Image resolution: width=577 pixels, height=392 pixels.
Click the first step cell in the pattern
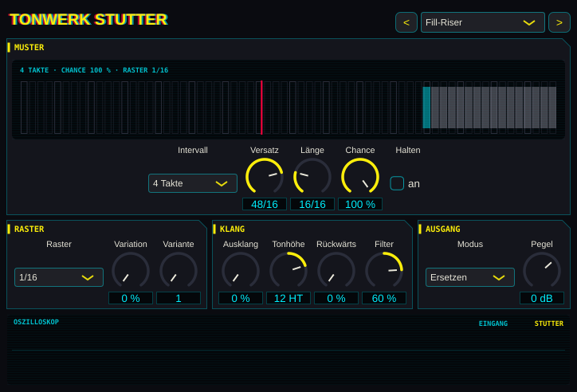24,108
